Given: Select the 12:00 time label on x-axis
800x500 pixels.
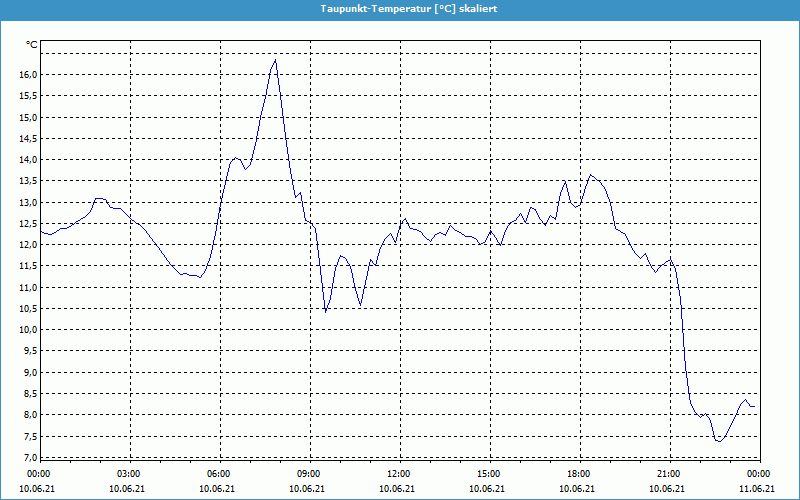Looking at the screenshot, I should [399, 474].
